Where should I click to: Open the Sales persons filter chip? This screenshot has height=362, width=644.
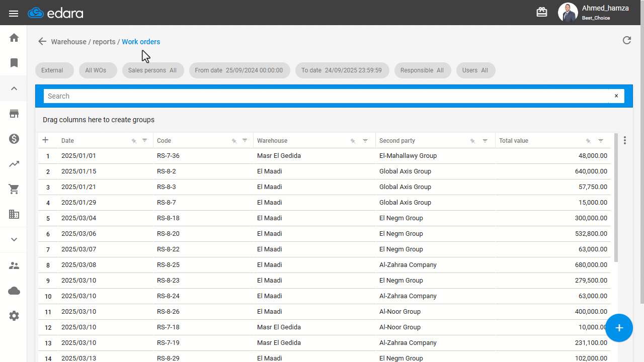[153, 70]
